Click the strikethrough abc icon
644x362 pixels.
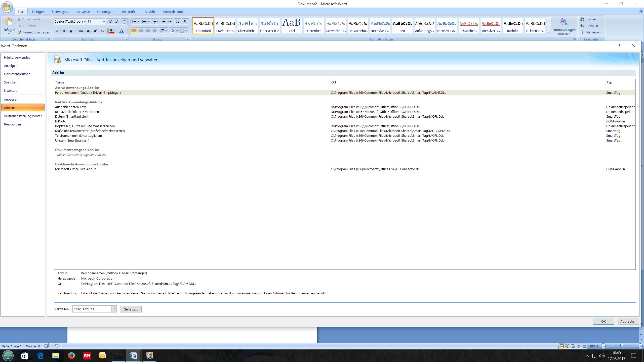coord(81,31)
